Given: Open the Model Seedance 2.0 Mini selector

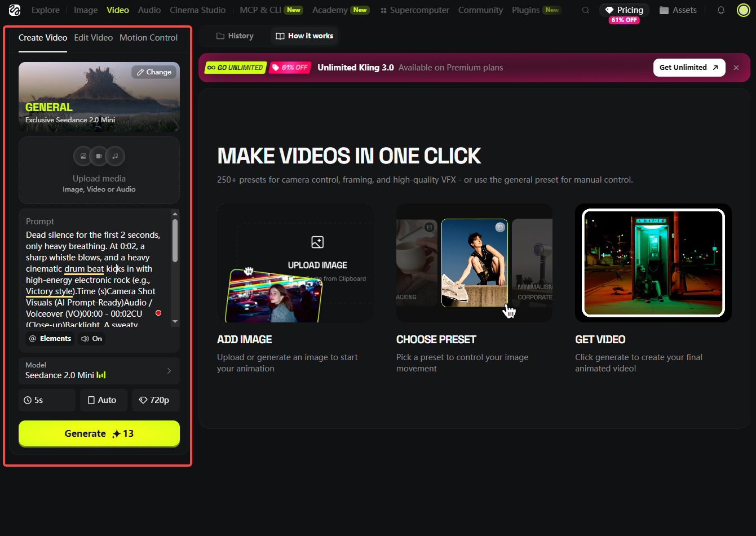Looking at the screenshot, I should pos(99,370).
